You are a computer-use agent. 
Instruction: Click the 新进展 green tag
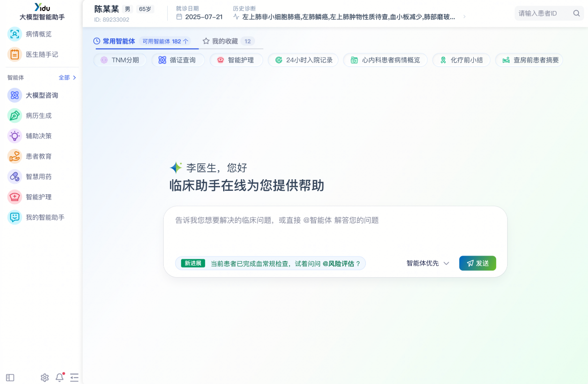(x=193, y=263)
